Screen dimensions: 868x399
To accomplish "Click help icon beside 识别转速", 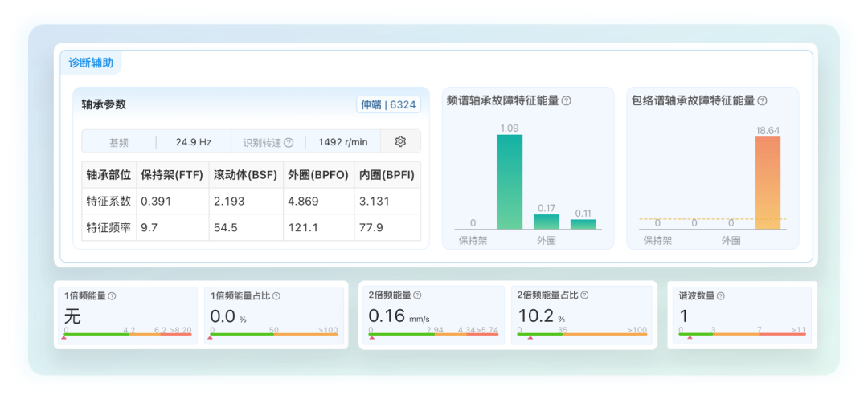I will (289, 143).
